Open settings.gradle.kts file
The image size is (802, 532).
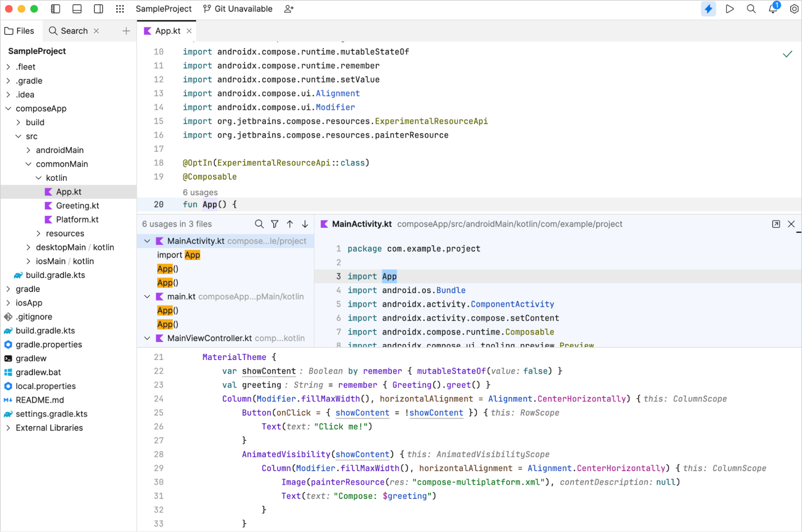pyautogui.click(x=51, y=414)
